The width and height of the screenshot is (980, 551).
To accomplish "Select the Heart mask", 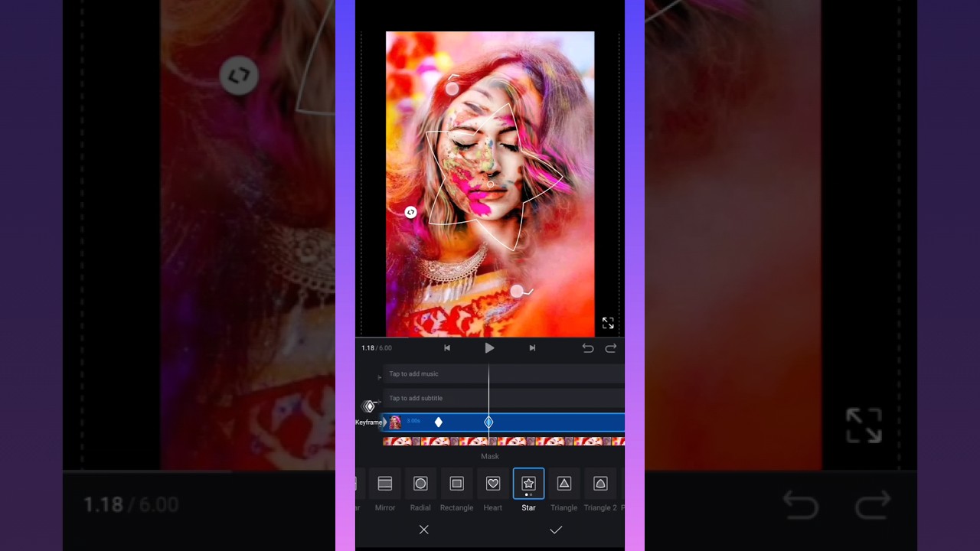I will [x=493, y=484].
